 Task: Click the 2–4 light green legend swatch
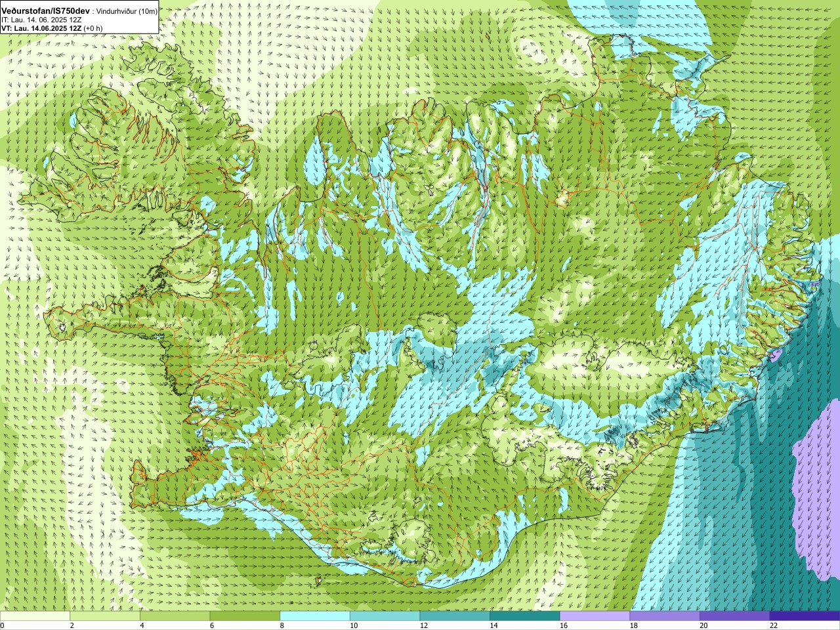click(x=105, y=616)
